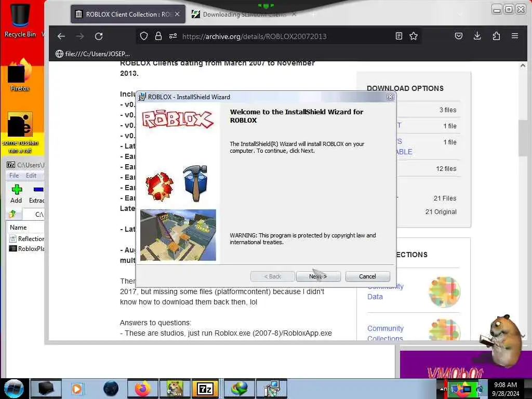Screen dimensions: 532x399
Task: Bookmark this page with star icon
Action: click(413, 36)
